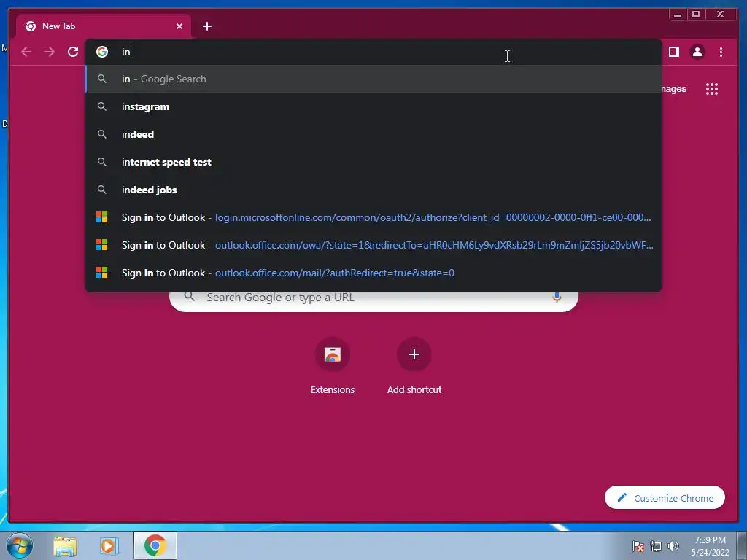Close the New Tab tab
747x560 pixels.
(x=179, y=26)
